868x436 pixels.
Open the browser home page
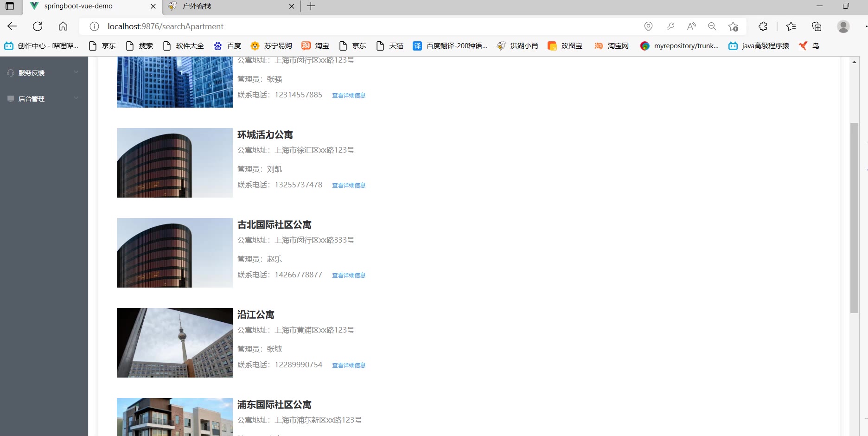click(x=63, y=26)
